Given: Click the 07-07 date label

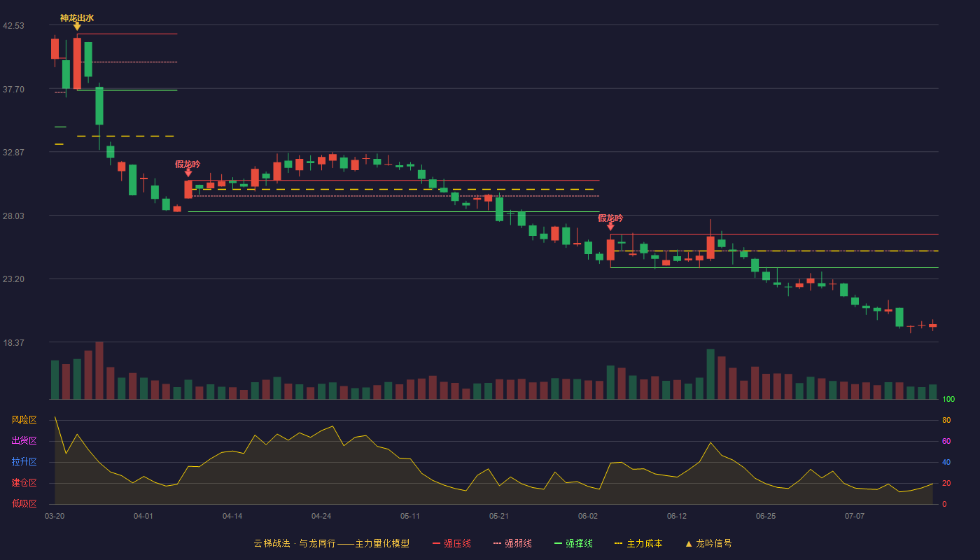Looking at the screenshot, I should 855,516.
